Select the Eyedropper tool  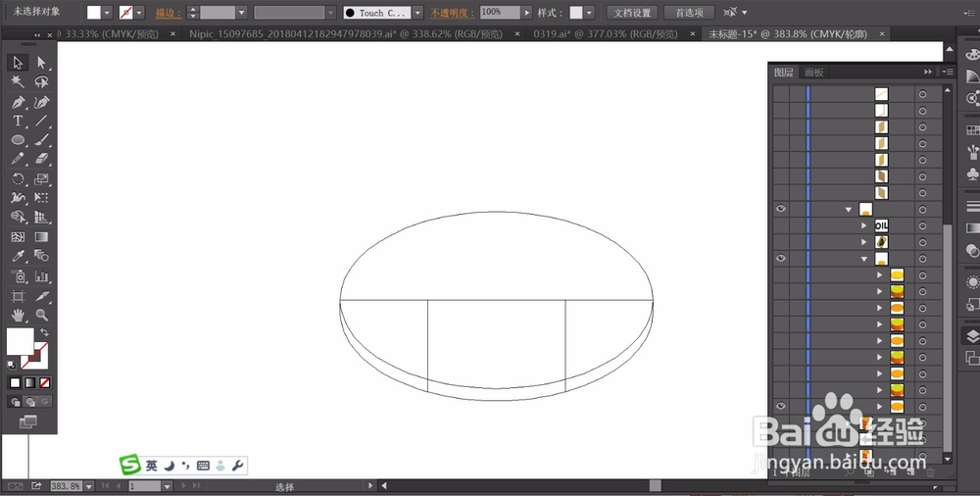pyautogui.click(x=18, y=256)
